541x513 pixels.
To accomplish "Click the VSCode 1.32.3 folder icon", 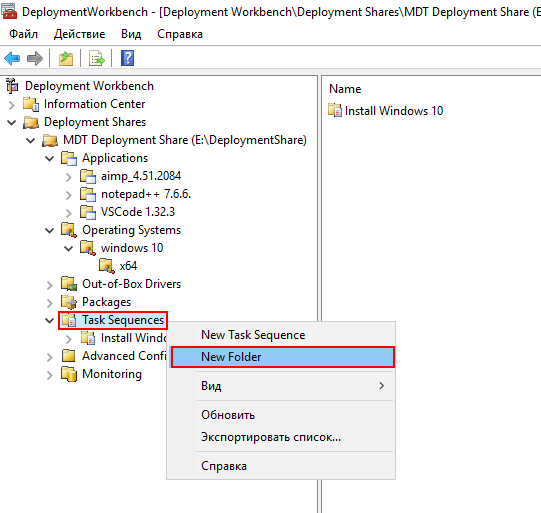I will [x=88, y=212].
